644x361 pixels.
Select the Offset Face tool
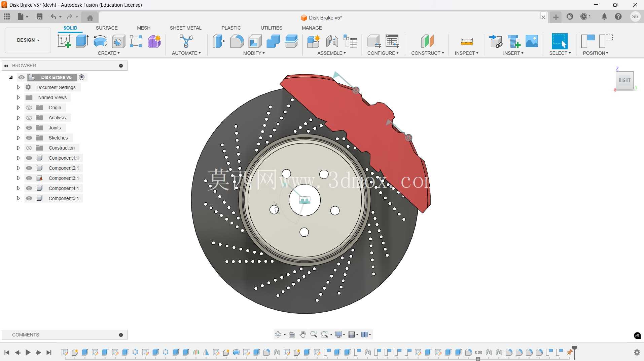click(291, 41)
